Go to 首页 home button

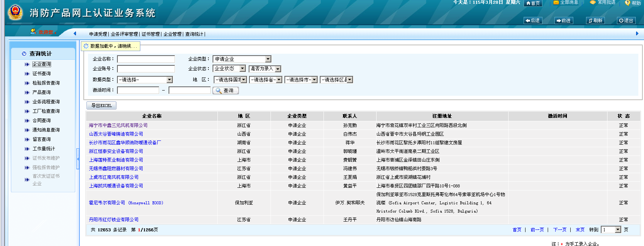point(533,3)
